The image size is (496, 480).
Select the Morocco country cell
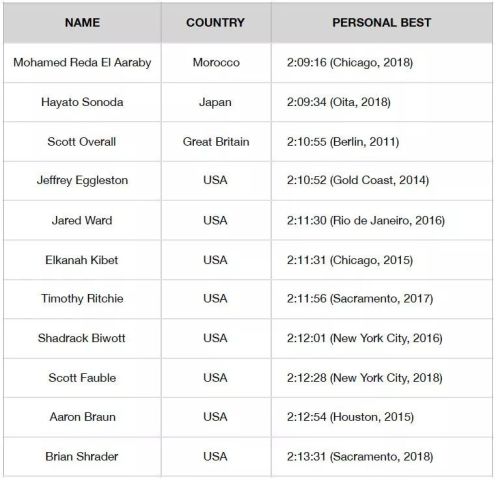click(x=216, y=62)
